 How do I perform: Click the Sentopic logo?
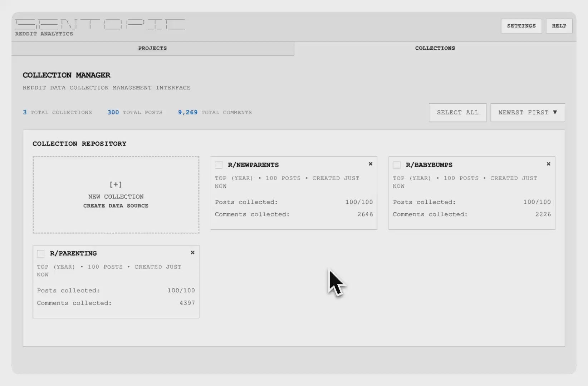click(x=100, y=24)
